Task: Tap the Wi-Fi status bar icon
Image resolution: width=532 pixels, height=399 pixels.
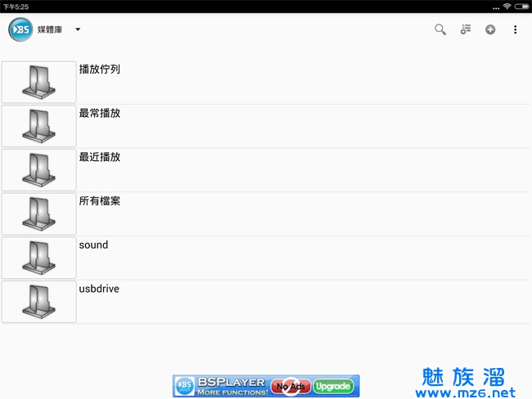Action: (507, 6)
